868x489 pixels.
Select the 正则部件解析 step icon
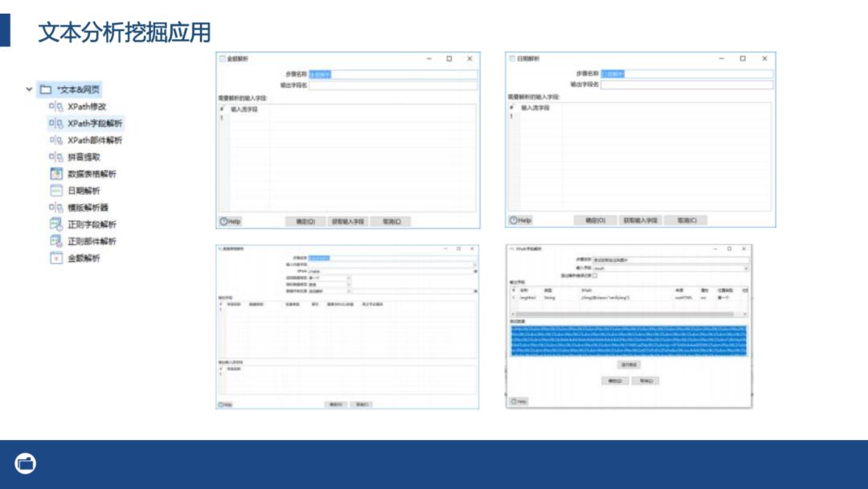click(56, 241)
